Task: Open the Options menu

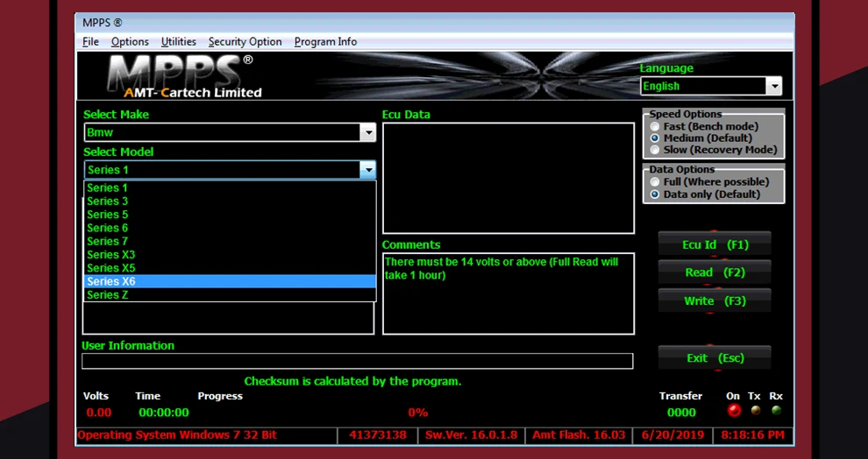Action: click(130, 41)
